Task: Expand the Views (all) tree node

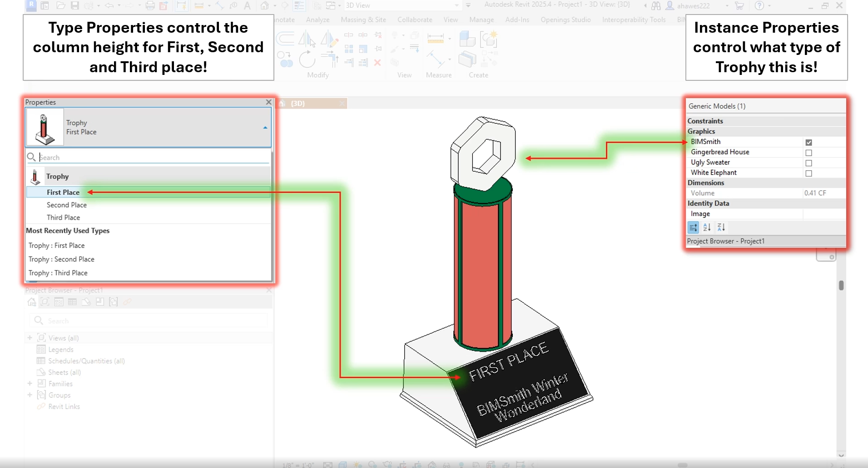Action: [x=30, y=338]
